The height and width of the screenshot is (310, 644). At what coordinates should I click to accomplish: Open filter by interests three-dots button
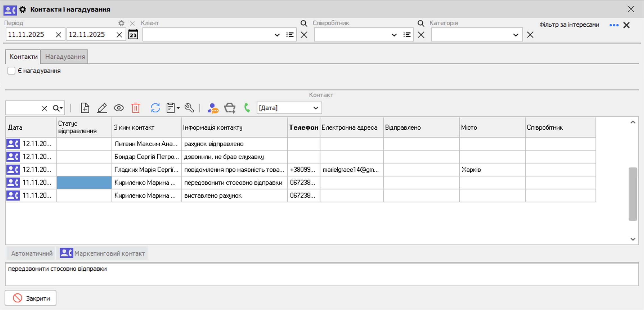614,25
